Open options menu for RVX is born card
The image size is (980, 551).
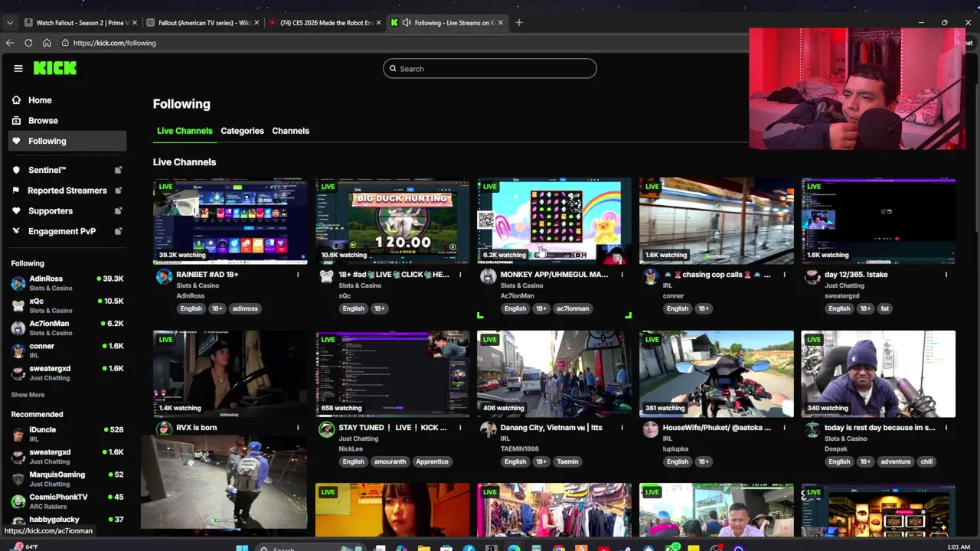point(298,428)
